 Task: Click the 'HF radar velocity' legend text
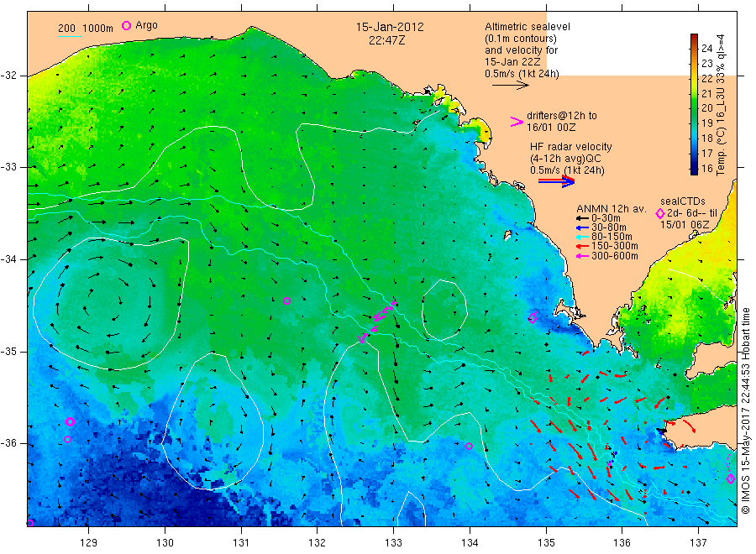(571, 146)
